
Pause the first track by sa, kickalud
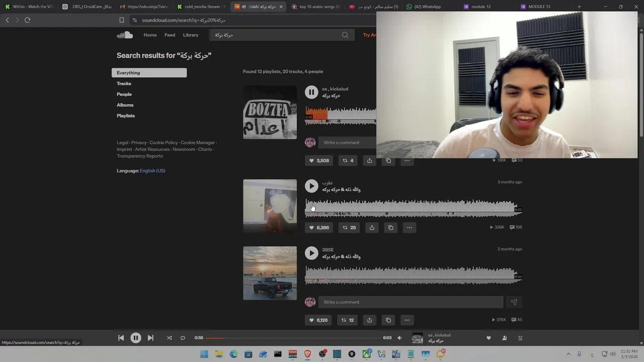pos(311,92)
